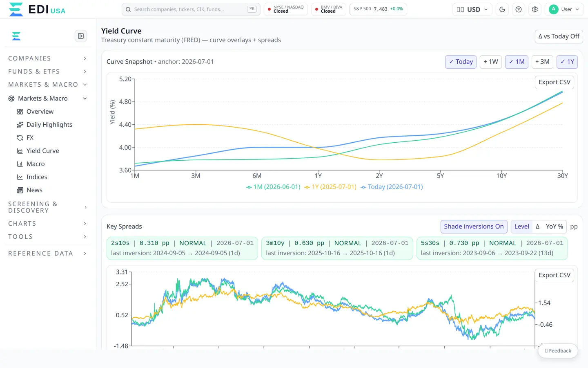The width and height of the screenshot is (588, 368).
Task: Click the small EDI sidebar logo
Action: pyautogui.click(x=16, y=36)
